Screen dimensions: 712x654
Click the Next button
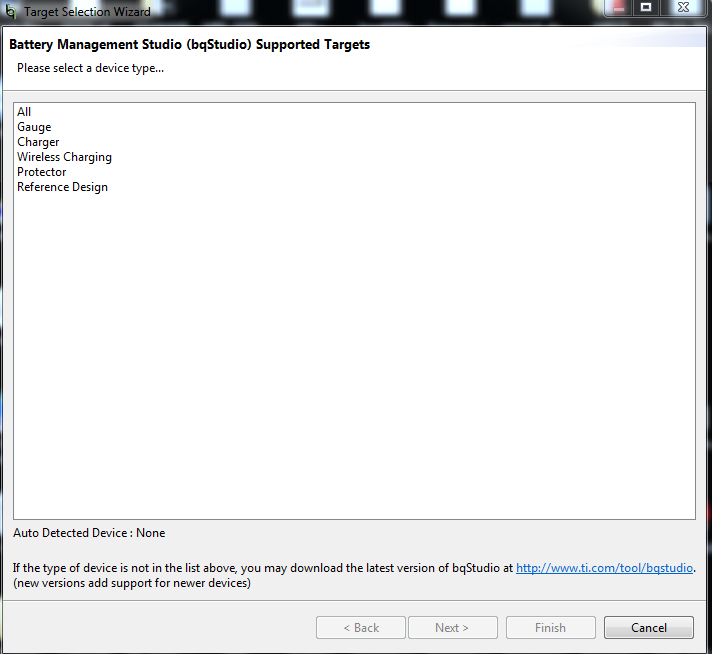pos(453,628)
